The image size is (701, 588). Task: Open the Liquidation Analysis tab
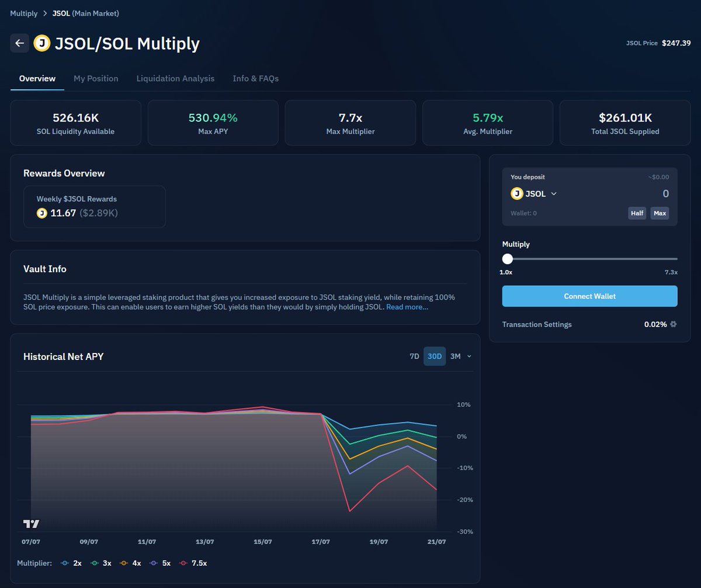[x=175, y=78]
